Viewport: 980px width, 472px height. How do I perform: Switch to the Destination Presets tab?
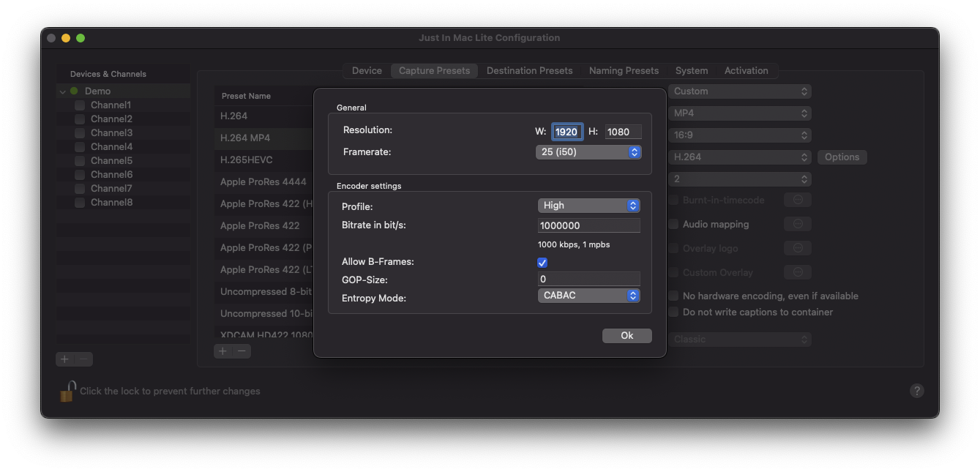coord(529,71)
